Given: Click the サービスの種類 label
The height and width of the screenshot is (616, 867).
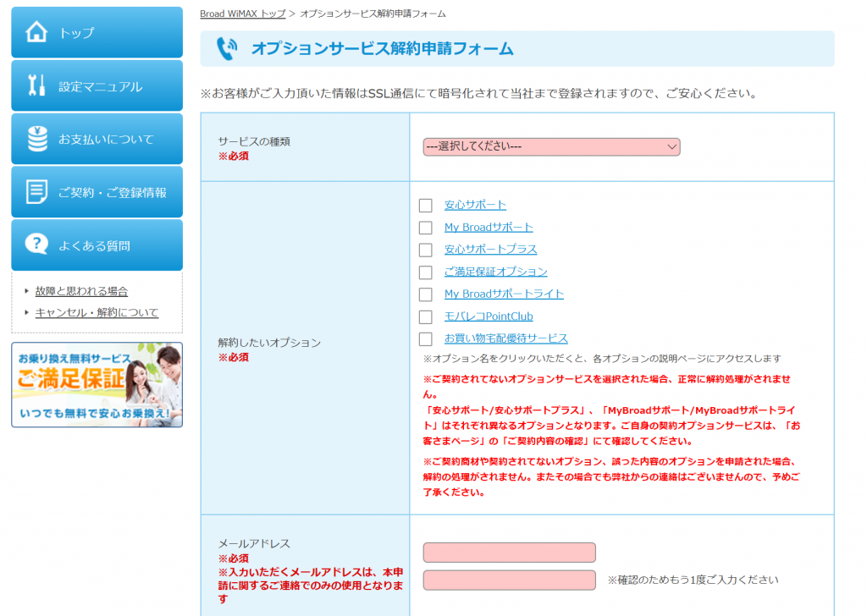Looking at the screenshot, I should click(254, 141).
